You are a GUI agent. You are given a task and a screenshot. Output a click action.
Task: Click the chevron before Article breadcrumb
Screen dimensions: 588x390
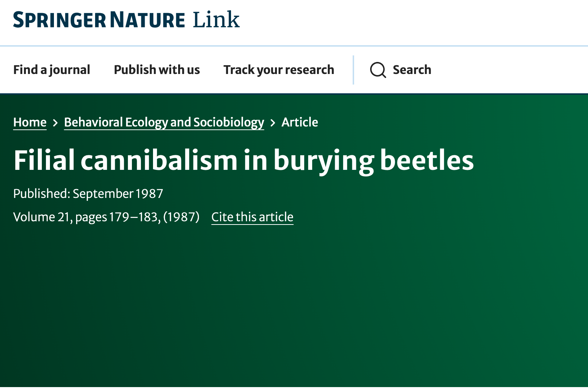(273, 123)
